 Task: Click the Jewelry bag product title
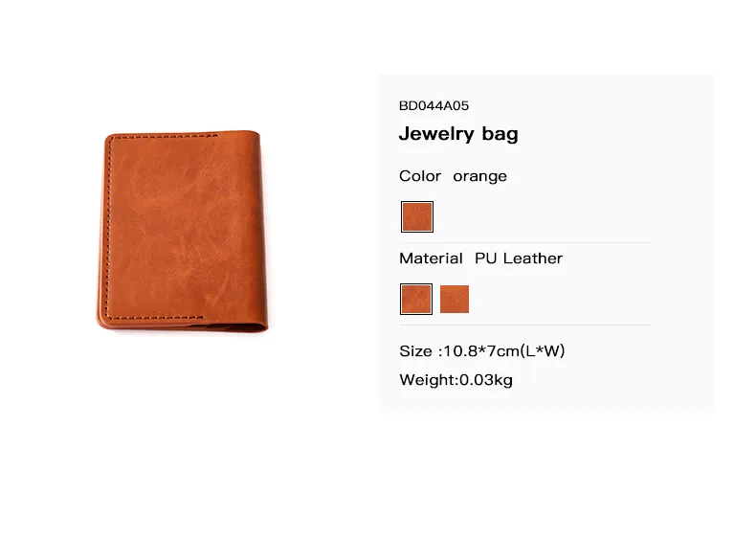tap(458, 134)
